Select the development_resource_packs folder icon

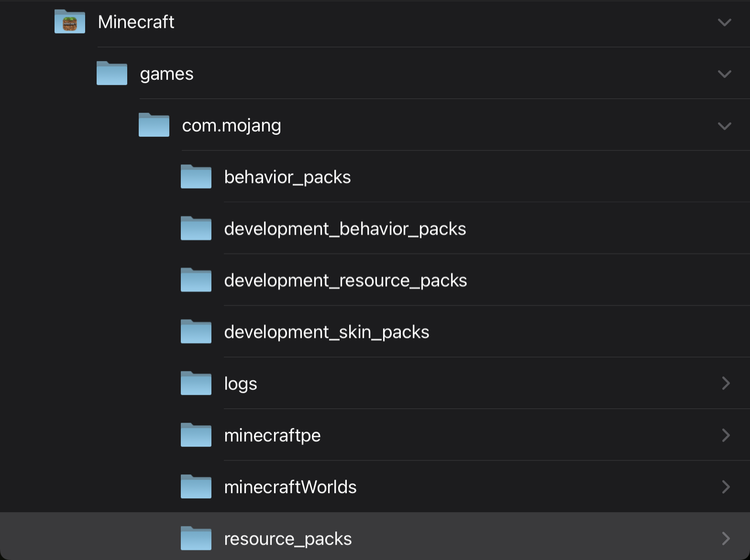[196, 280]
